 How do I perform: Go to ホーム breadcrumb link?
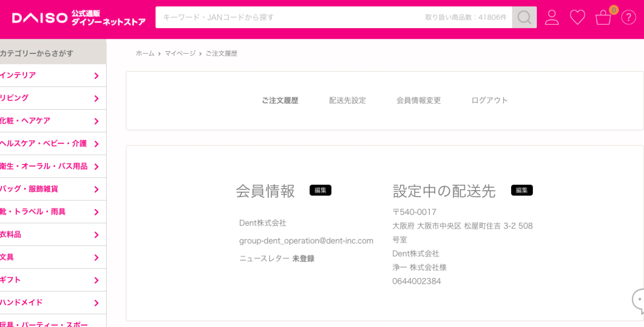point(145,53)
